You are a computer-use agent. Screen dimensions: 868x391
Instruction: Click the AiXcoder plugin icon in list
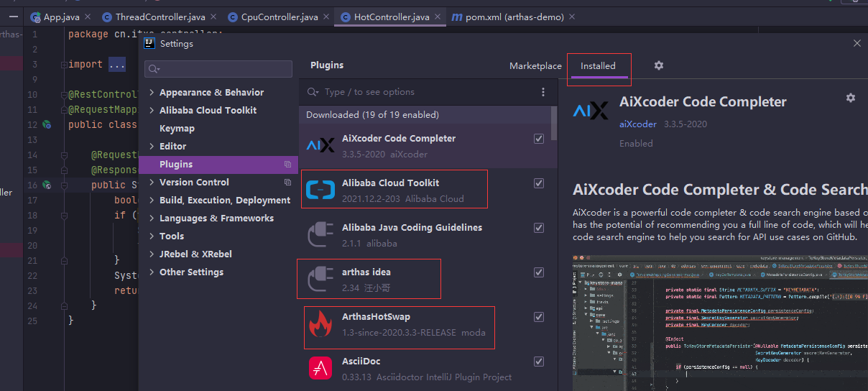pos(320,146)
